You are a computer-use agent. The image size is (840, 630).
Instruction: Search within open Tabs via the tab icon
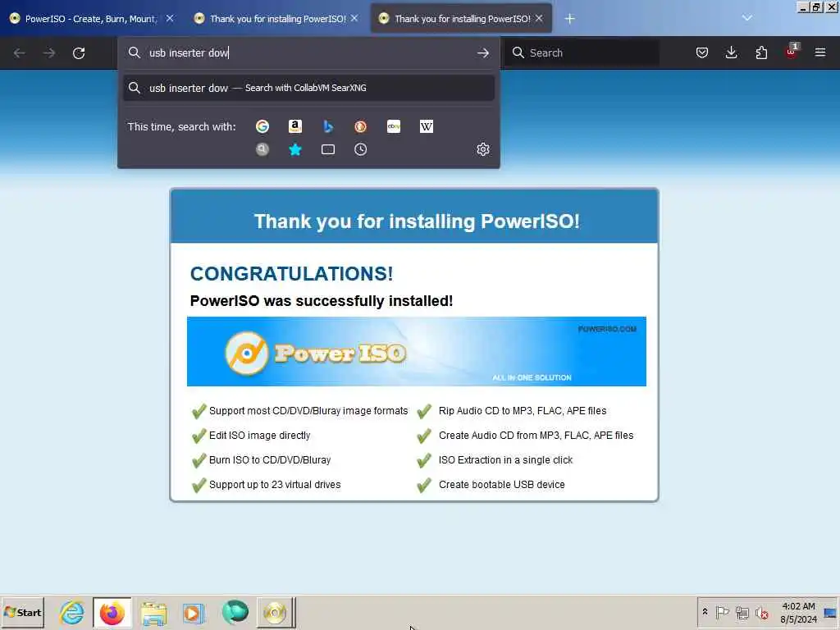click(x=328, y=149)
